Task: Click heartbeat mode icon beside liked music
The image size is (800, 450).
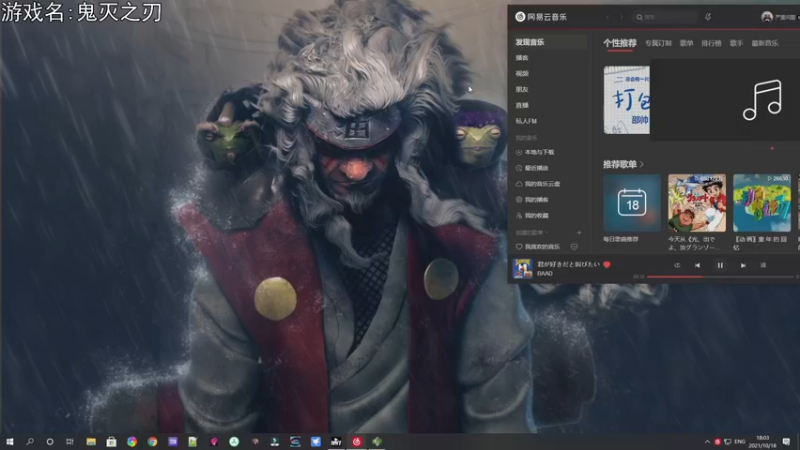Action: pyautogui.click(x=574, y=246)
